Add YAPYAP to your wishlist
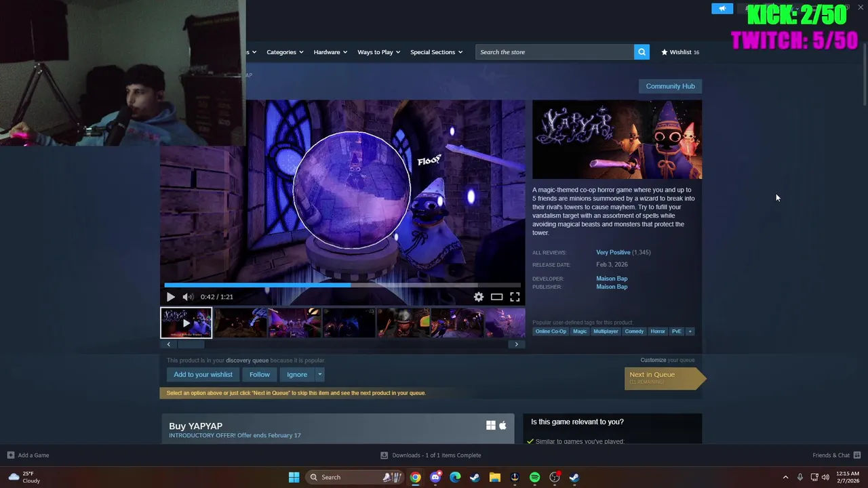The height and width of the screenshot is (488, 868). (x=203, y=374)
